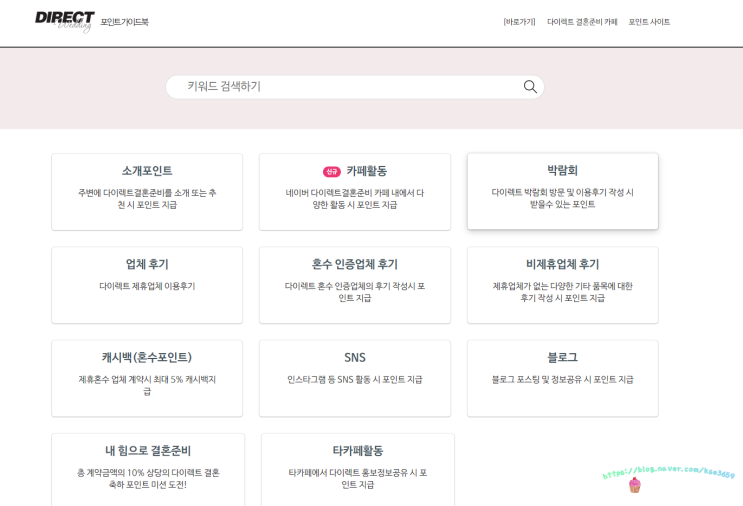The image size is (743, 506).
Task: Open the 내 힘으로 결혼준비 card
Action: (148, 470)
